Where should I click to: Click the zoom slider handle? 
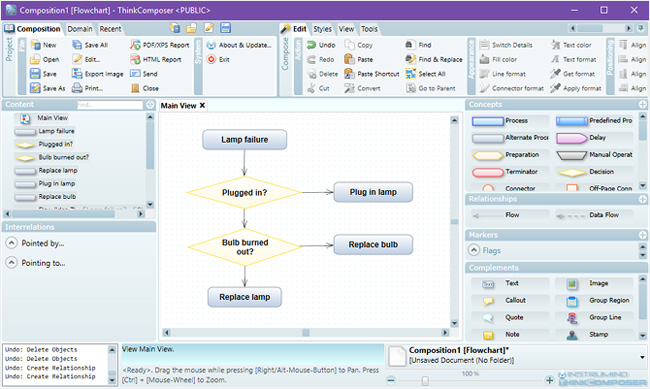coord(425,380)
